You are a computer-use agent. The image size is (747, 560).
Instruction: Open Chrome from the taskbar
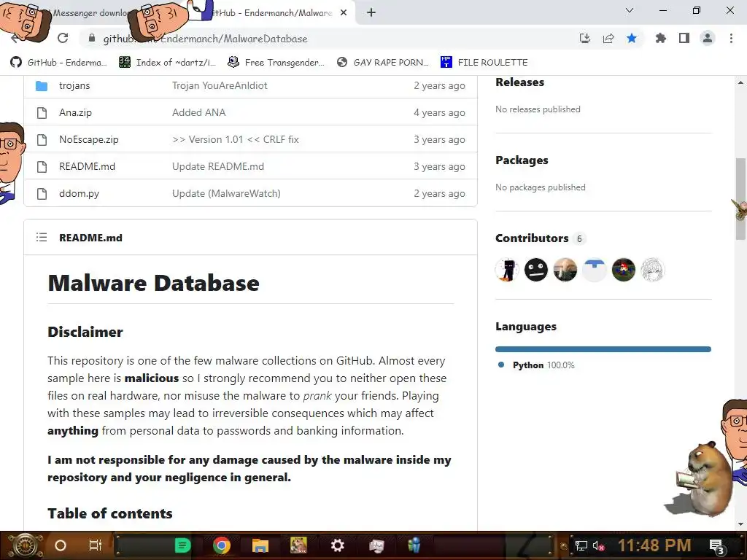pyautogui.click(x=222, y=545)
